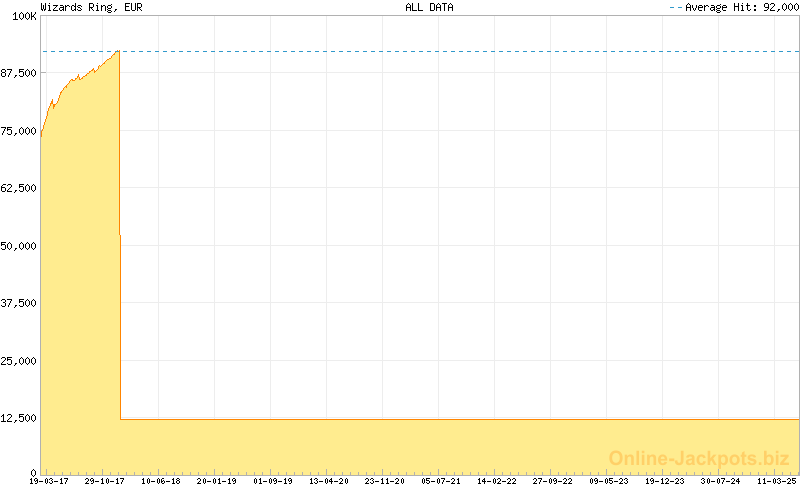
Task: Click the 50,000 y-axis label
Action: tap(19, 246)
